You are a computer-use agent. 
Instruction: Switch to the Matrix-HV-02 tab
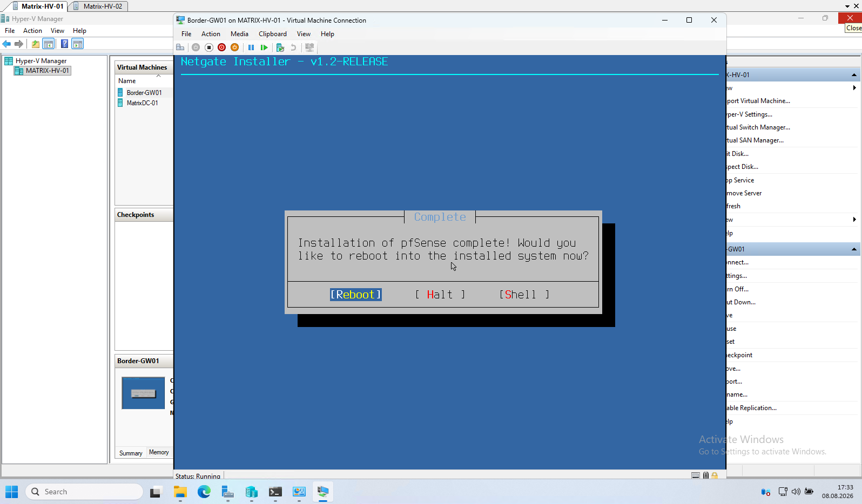[x=98, y=6]
